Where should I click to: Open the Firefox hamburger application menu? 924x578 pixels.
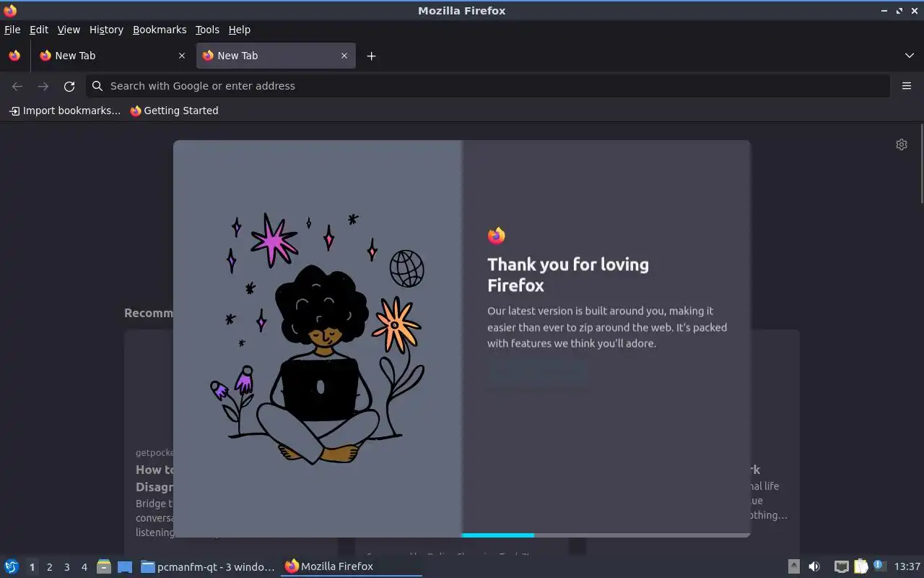pyautogui.click(x=907, y=86)
